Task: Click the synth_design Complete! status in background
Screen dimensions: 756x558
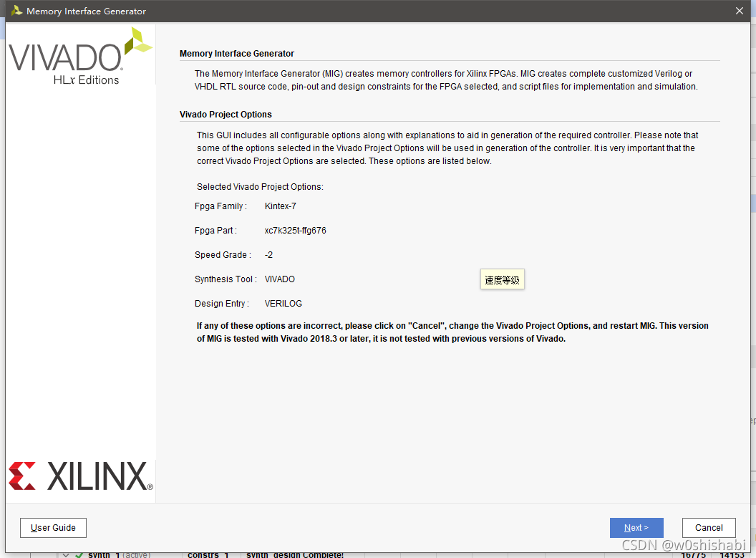Action: (x=294, y=555)
